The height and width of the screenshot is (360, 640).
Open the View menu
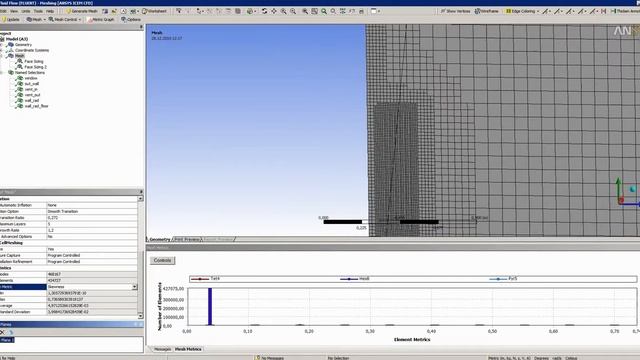click(x=14, y=11)
